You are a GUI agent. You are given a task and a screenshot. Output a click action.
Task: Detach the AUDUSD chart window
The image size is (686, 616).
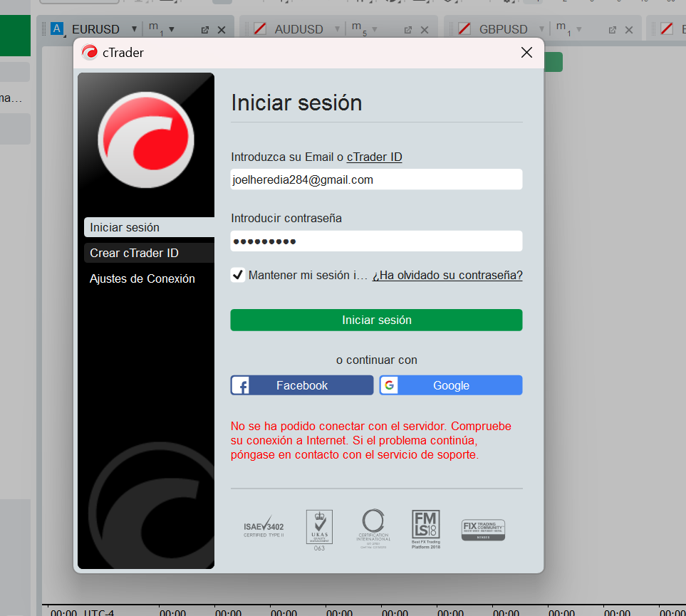tap(407, 30)
